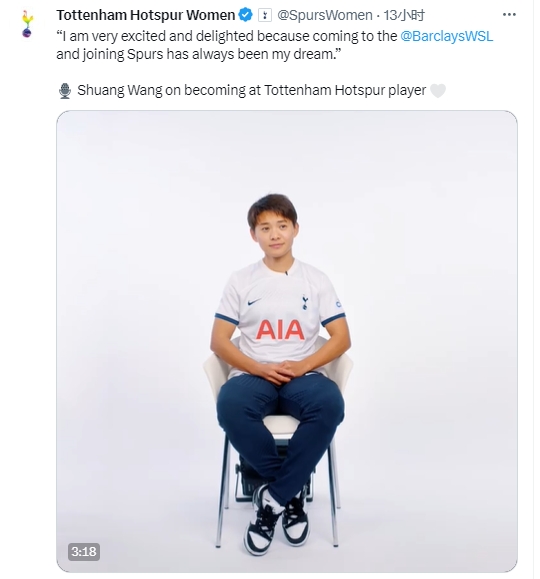The width and height of the screenshot is (540, 579).
Task: Open the @BarclaysWSL mention link
Action: tap(447, 36)
